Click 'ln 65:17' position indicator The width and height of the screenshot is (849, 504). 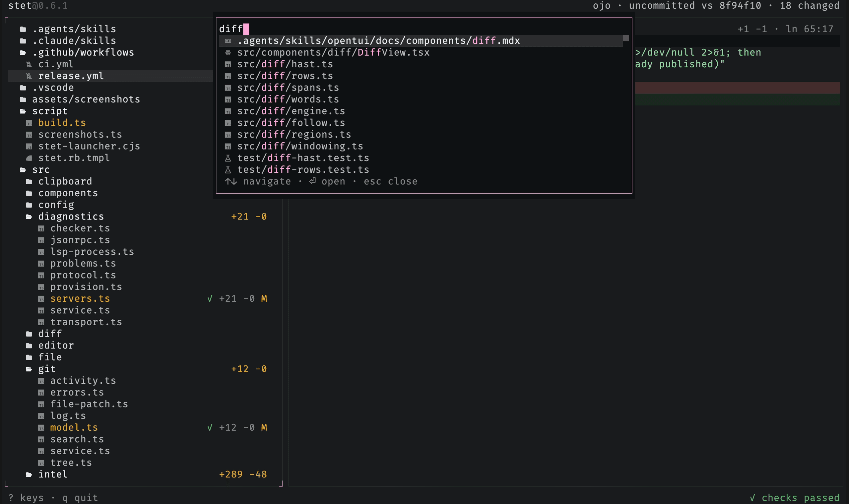810,29
